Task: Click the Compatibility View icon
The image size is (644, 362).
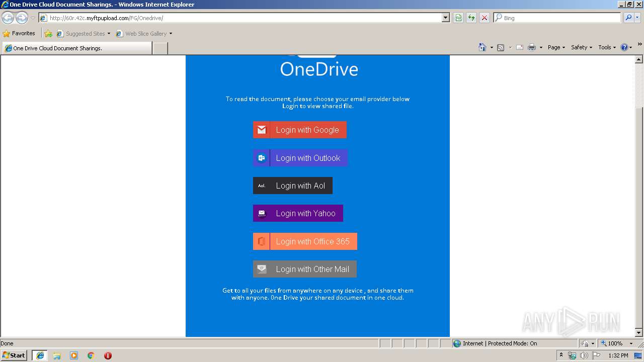Action: (x=458, y=18)
